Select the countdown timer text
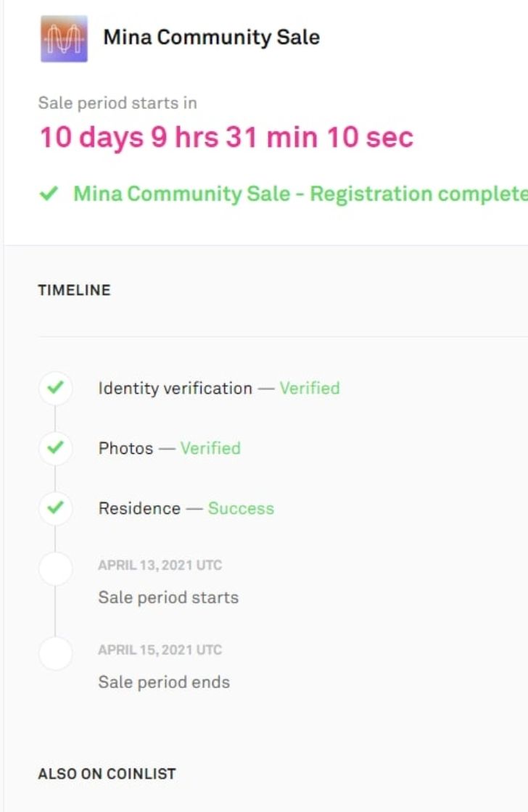Image resolution: width=528 pixels, height=812 pixels. (226, 137)
